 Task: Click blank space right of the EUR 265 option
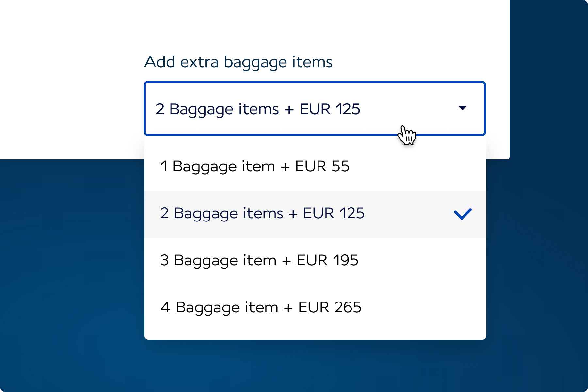tap(425, 307)
